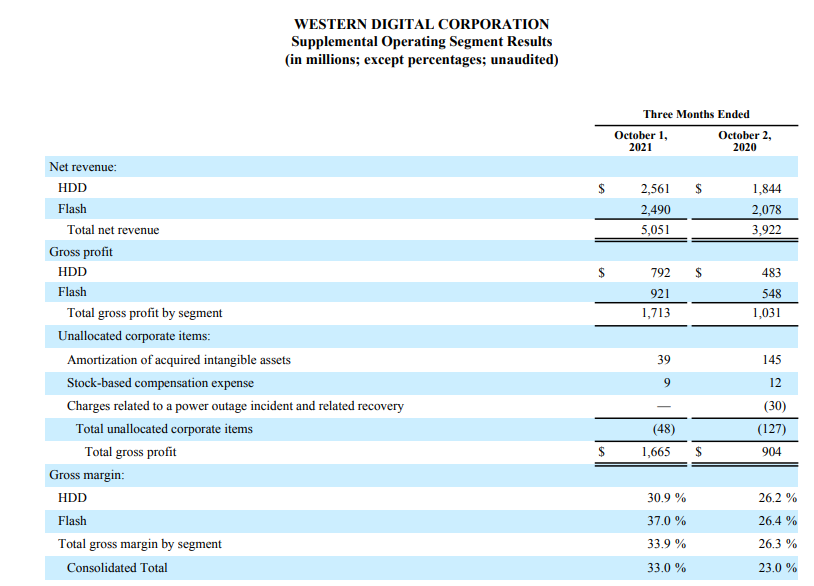Click the "Three Months Ended" header
The width and height of the screenshot is (814, 586).
click(696, 114)
